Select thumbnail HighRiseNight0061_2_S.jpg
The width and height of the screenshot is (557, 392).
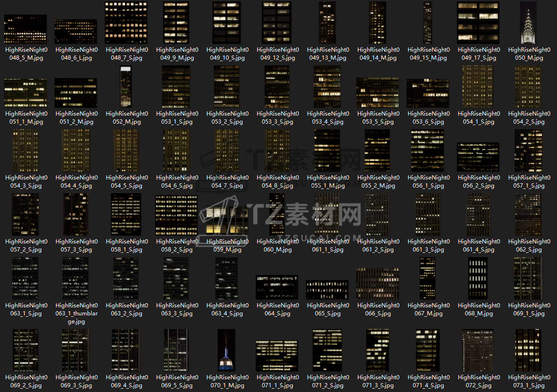(x=377, y=214)
